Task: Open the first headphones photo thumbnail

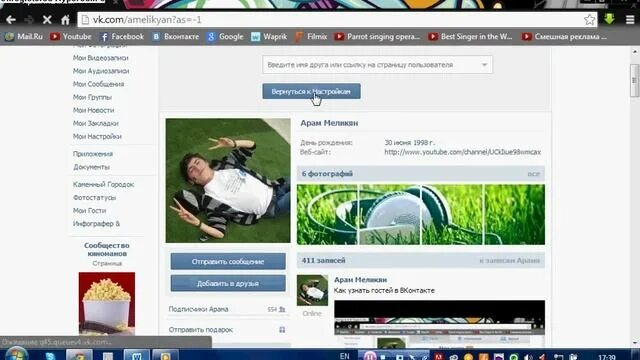Action: pyautogui.click(x=327, y=215)
